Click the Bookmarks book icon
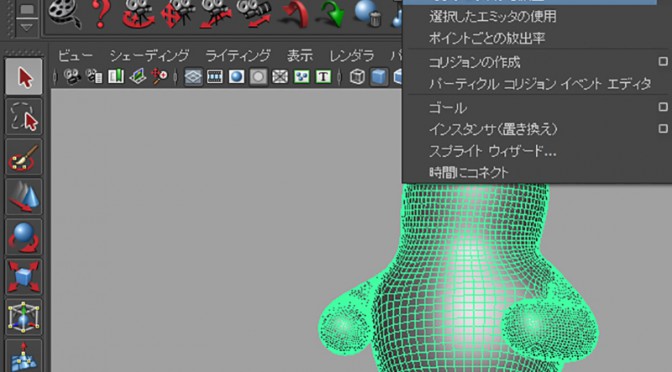The height and width of the screenshot is (372, 672). pyautogui.click(x=116, y=77)
